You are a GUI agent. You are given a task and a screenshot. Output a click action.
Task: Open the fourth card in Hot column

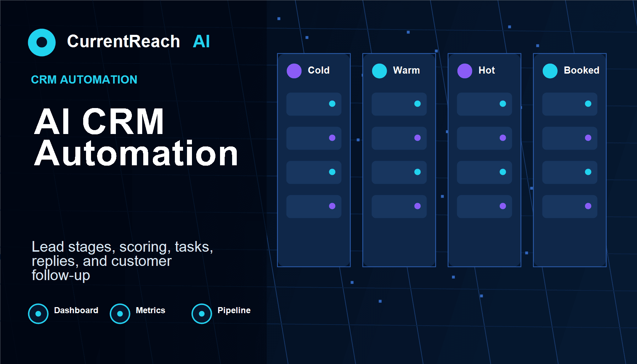click(485, 207)
